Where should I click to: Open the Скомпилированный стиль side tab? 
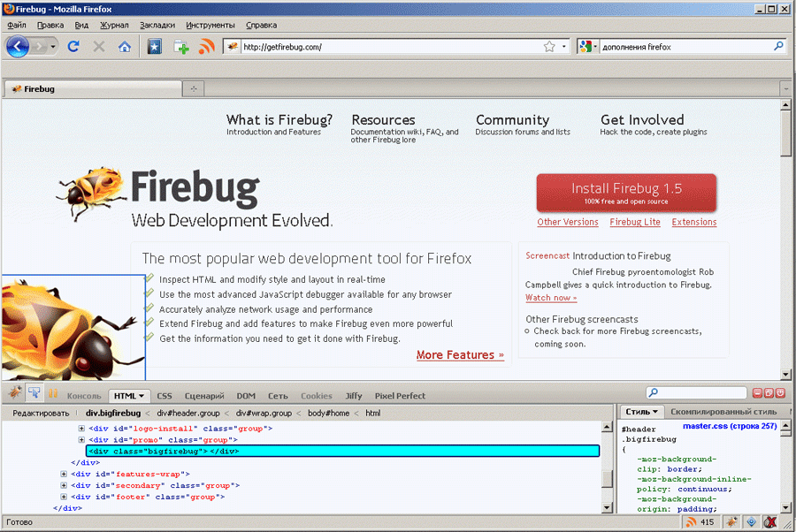723,412
